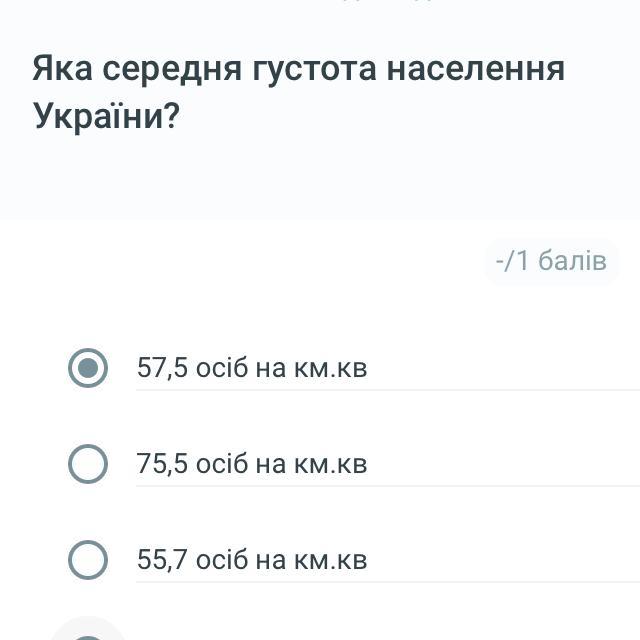Click the underline beneath the 57,5 option
The image size is (640, 640).
[x=388, y=390]
